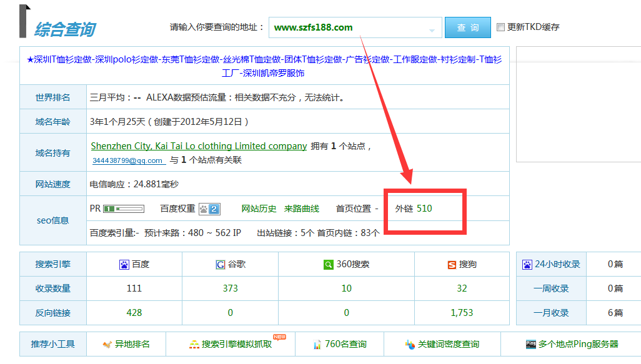
Task: Click the Sogou orange icon beside 搜狗
Action: click(x=452, y=265)
